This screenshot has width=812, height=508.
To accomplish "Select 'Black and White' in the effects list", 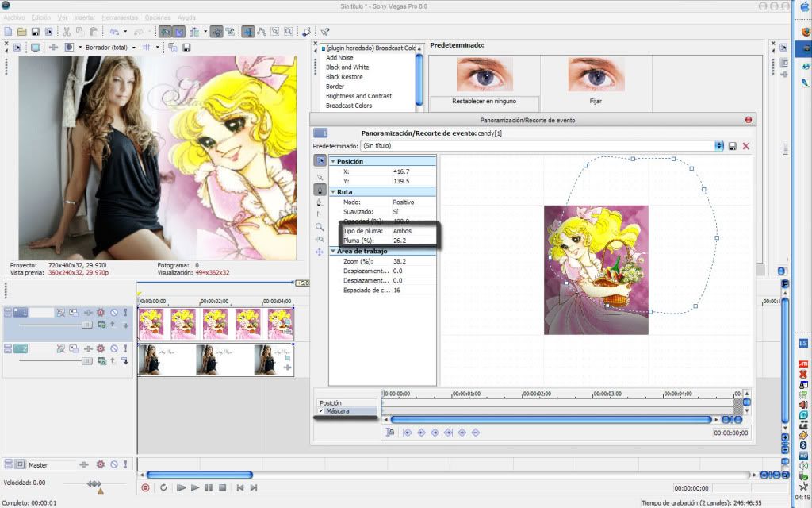I will [347, 67].
